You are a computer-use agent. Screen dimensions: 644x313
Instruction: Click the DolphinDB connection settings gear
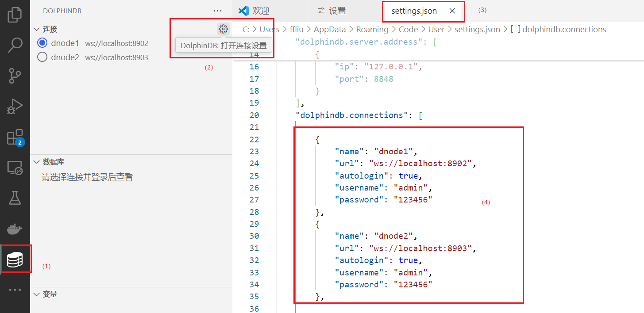(223, 29)
